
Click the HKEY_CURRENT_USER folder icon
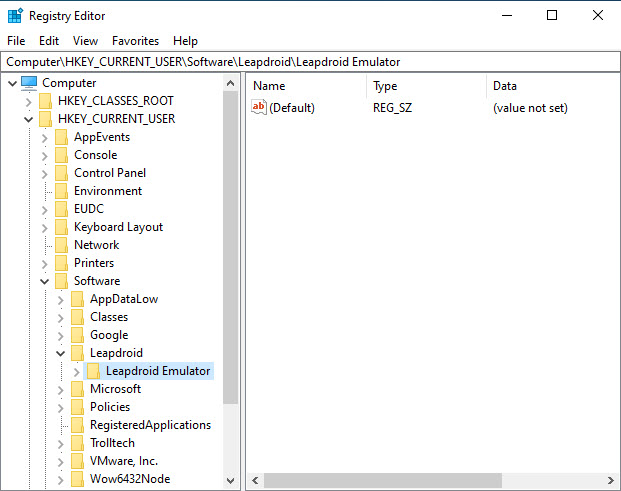tap(46, 119)
